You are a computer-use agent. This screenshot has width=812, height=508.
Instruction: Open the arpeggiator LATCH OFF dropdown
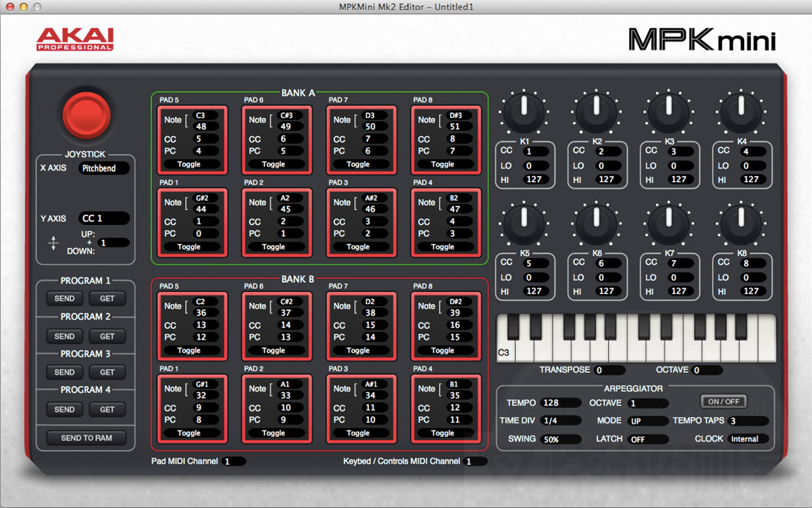coord(648,439)
